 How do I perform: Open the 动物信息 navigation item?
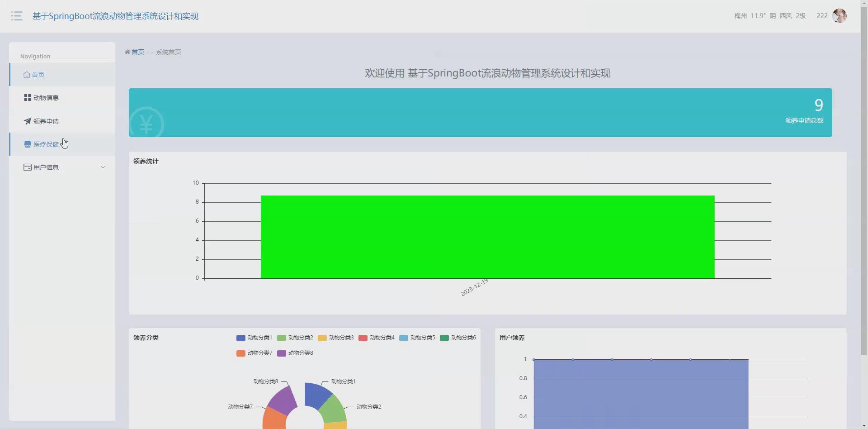point(62,98)
